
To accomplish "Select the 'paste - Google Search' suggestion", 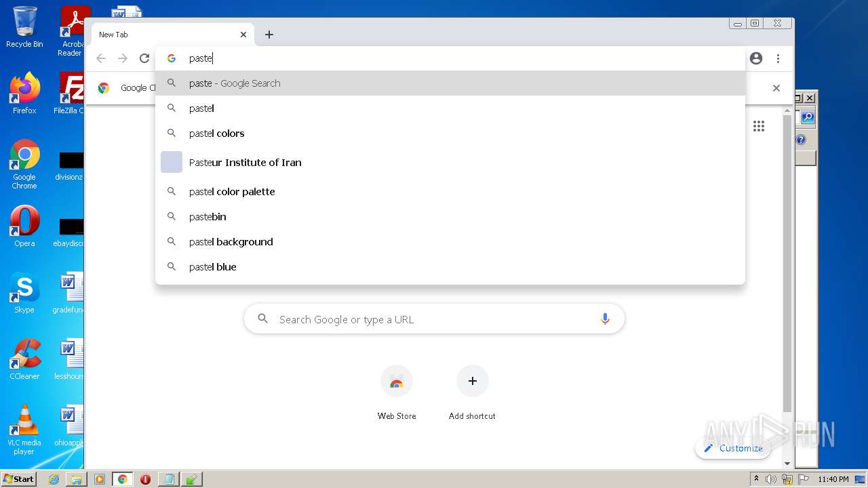I will pos(450,83).
